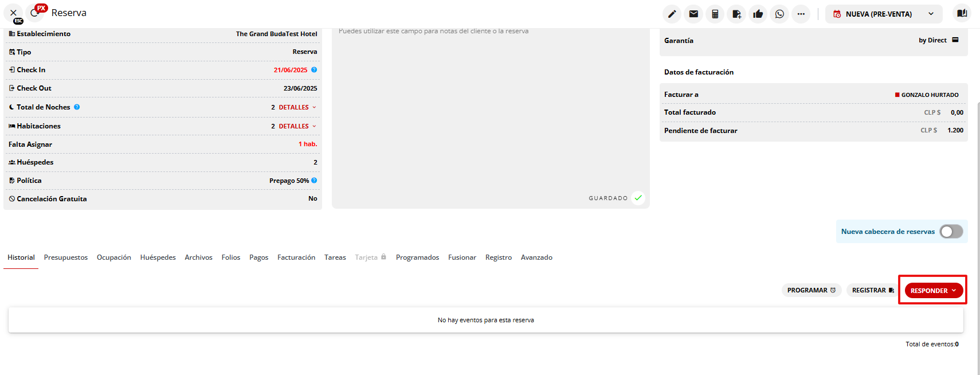Toggle Nueva cabecera de reservas switch
980x375 pixels.
click(x=951, y=231)
